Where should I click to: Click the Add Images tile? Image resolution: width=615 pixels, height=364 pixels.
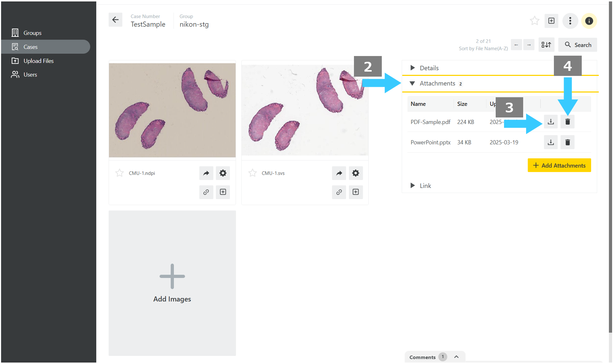(172, 283)
